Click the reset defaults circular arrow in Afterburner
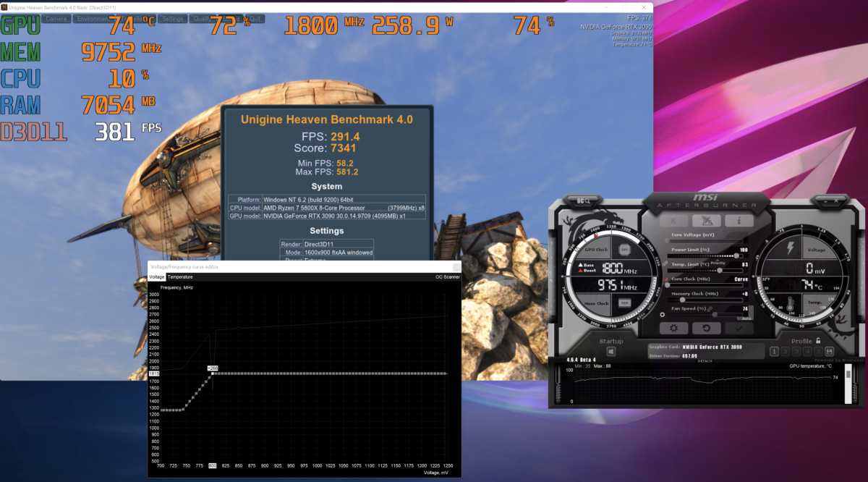Image resolution: width=868 pixels, height=482 pixels. coord(707,327)
